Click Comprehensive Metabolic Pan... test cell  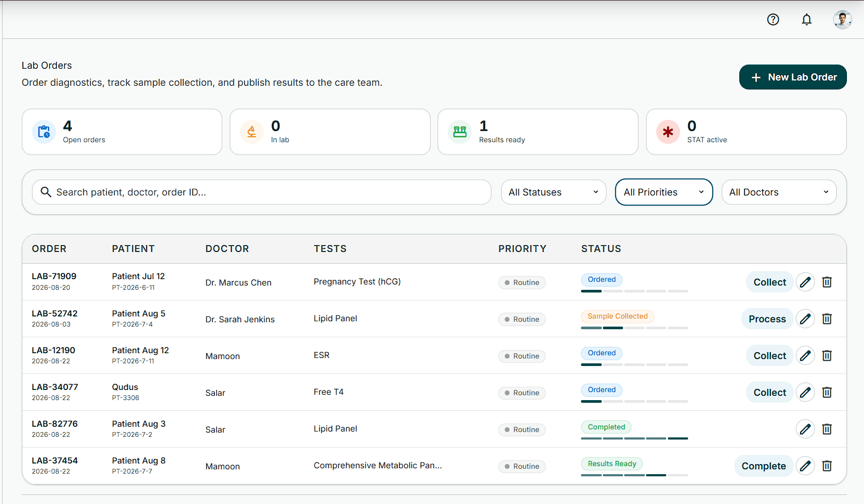tap(377, 465)
